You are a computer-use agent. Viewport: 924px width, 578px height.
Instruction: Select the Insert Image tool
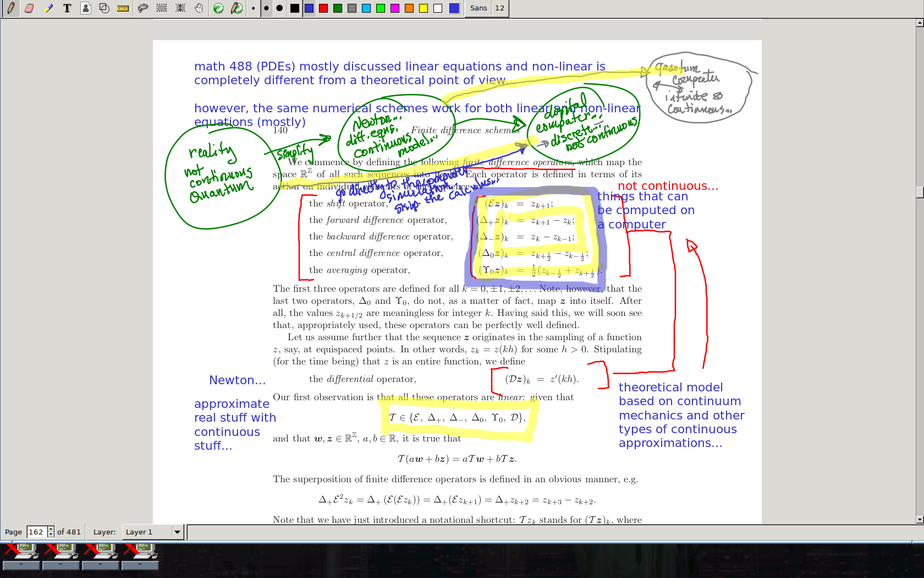coord(86,8)
